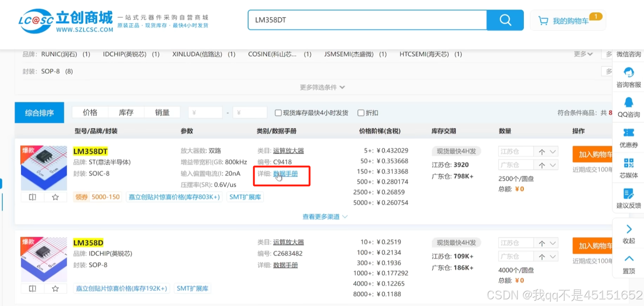Open 微信咨询 in sidebar
This screenshot has height=306, width=644.
click(x=628, y=54)
